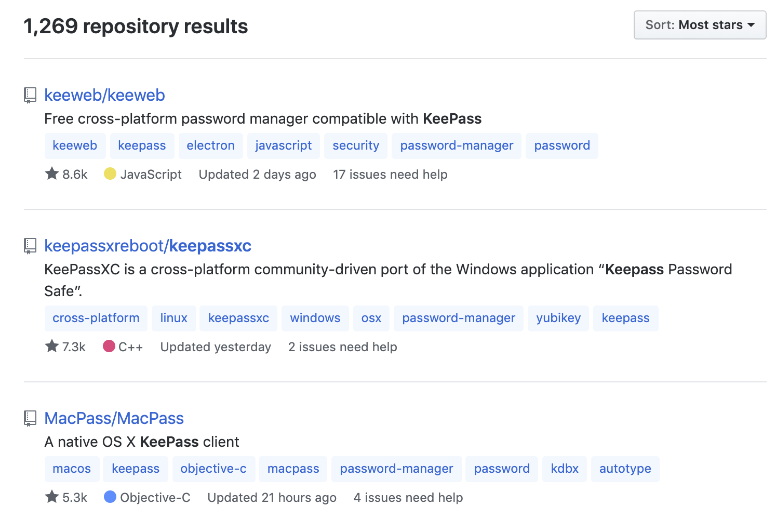Click the repository icon beside keepassxreboot/keepassxc
This screenshot has width=776, height=532.
click(30, 246)
